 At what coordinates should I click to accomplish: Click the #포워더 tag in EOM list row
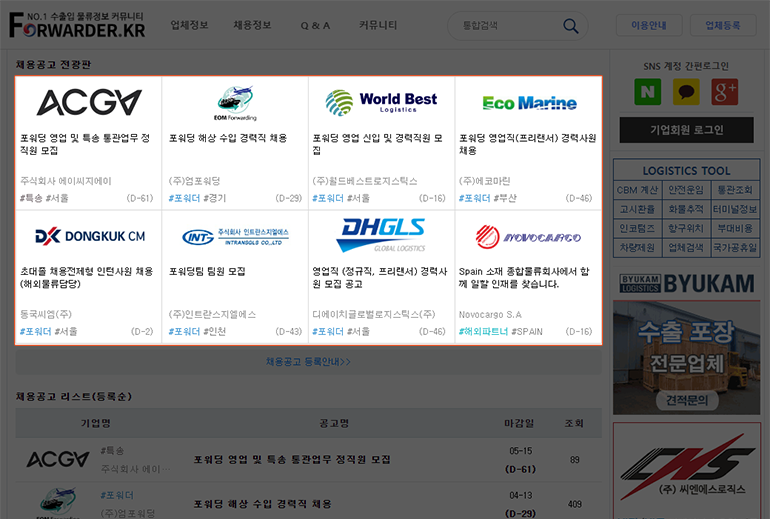[x=117, y=495]
